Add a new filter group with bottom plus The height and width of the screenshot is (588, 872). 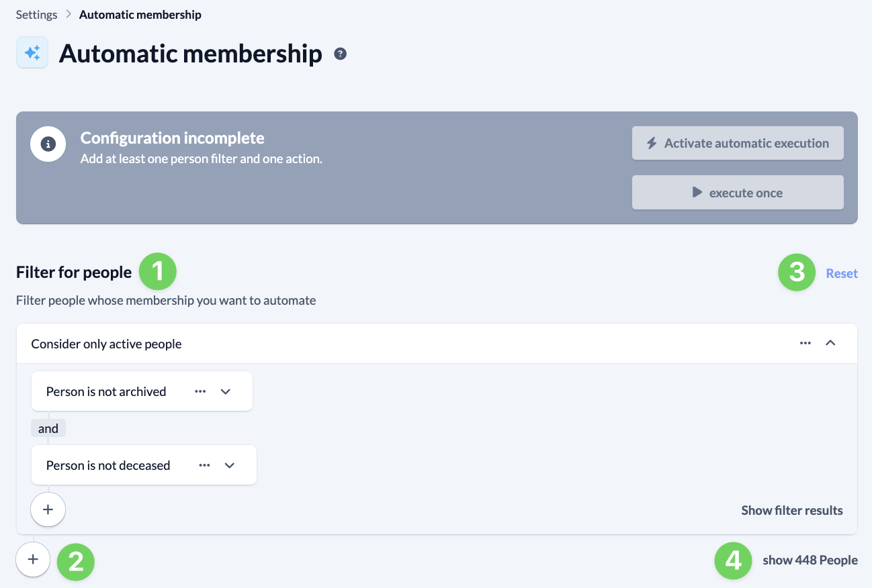tap(33, 559)
